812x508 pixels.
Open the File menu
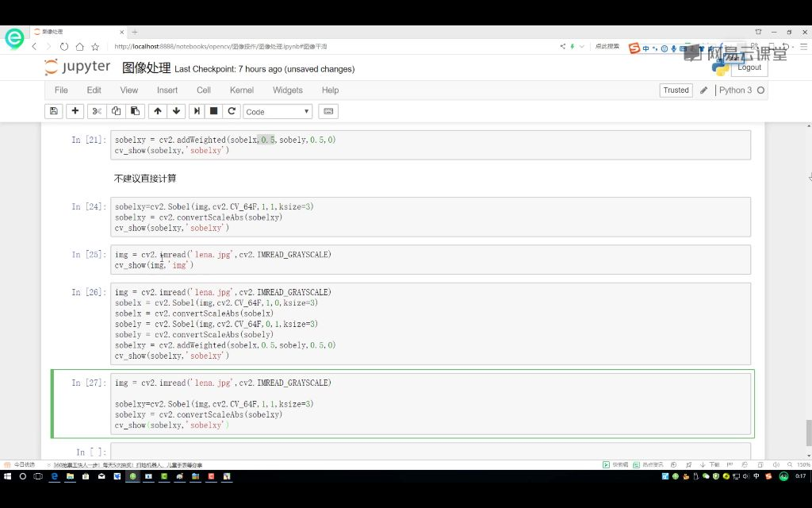pos(61,90)
